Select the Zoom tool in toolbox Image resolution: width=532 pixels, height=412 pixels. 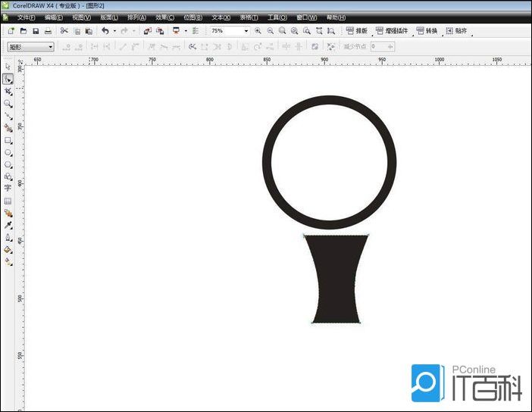pos(8,104)
